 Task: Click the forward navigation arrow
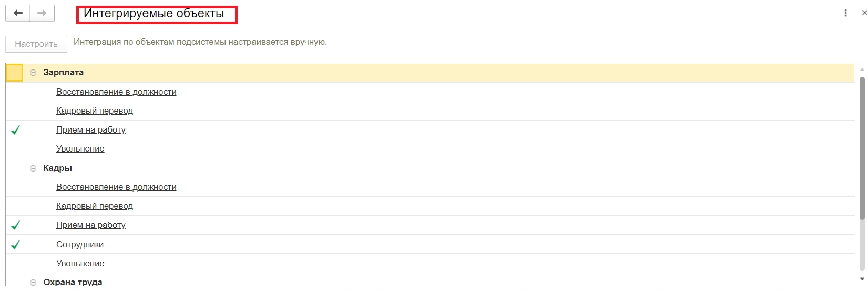[x=42, y=13]
